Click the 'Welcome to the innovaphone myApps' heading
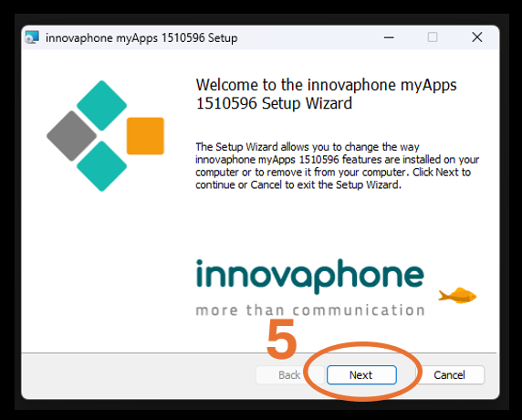Image resolution: width=522 pixels, height=420 pixels. (326, 94)
